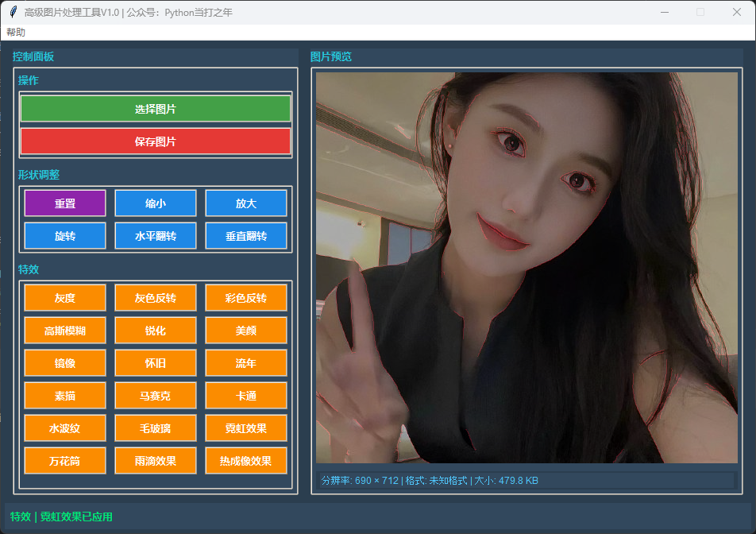Minimize the window
This screenshot has width=756, height=534.
[x=665, y=12]
